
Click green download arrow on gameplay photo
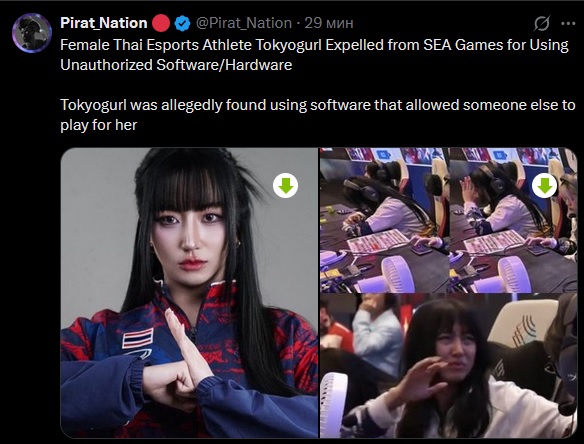pyautogui.click(x=545, y=185)
